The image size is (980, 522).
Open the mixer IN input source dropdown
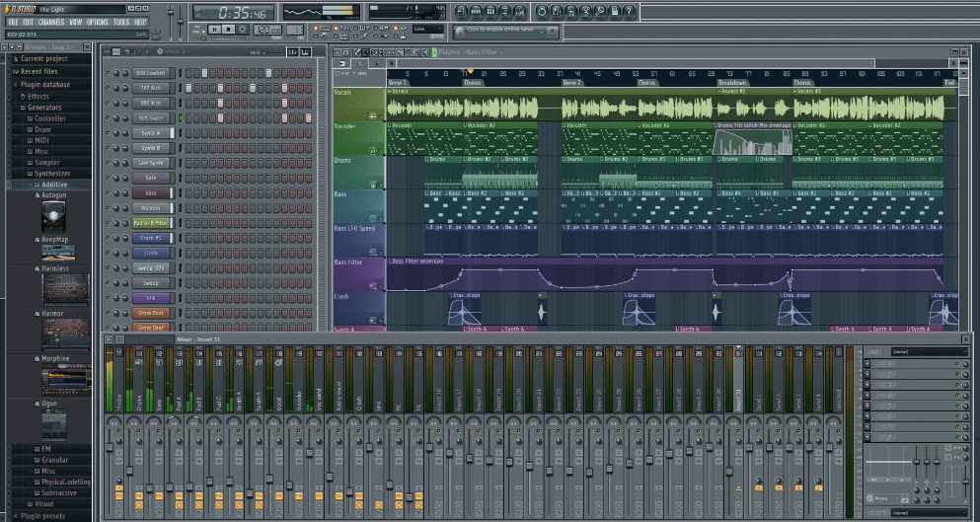click(929, 352)
